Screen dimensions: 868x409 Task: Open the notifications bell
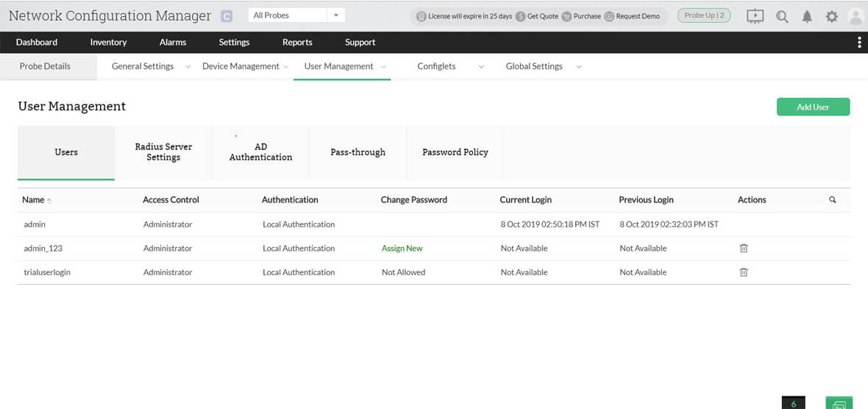click(807, 16)
